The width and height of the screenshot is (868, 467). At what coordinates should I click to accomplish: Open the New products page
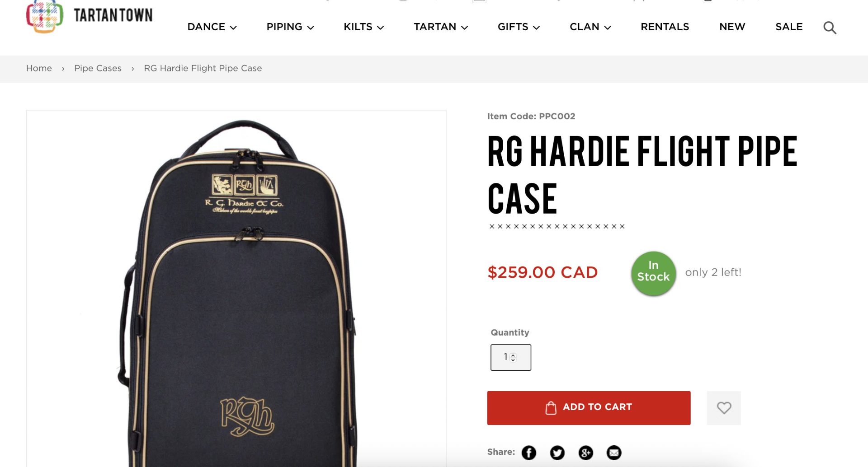coord(732,27)
